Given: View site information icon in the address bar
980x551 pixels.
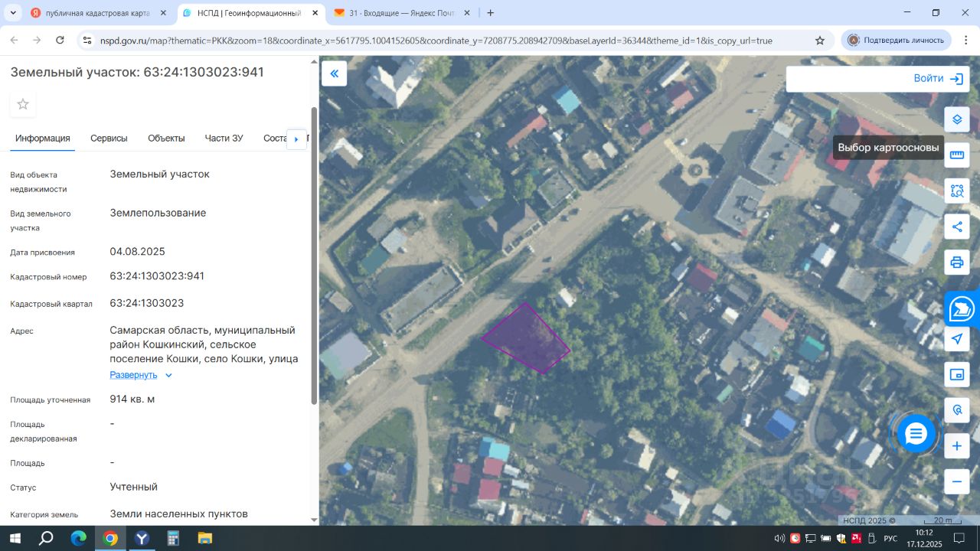Looking at the screenshot, I should click(87, 41).
